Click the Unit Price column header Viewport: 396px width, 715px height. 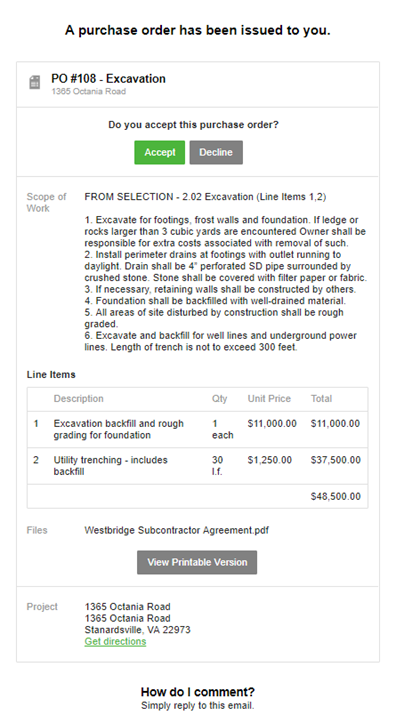click(x=269, y=399)
